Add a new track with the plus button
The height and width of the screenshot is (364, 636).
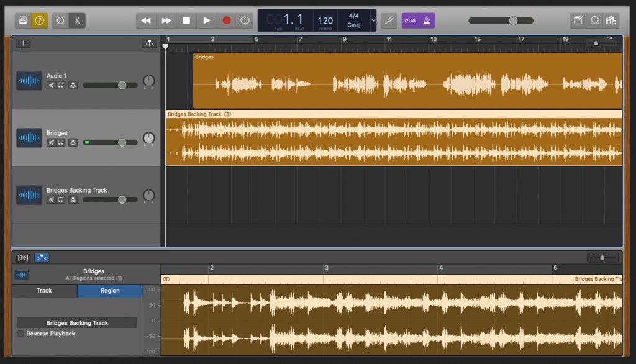coord(23,43)
